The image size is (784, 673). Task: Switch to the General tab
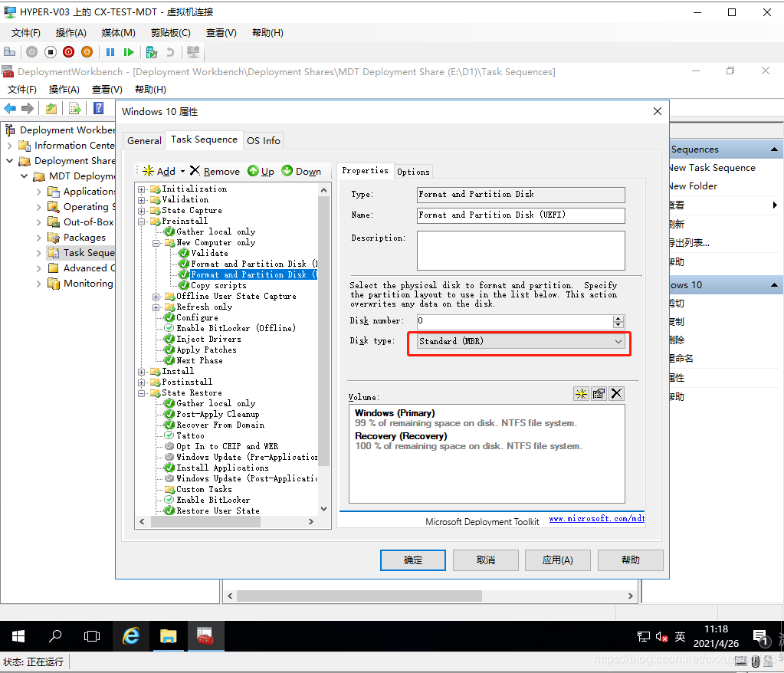(144, 140)
